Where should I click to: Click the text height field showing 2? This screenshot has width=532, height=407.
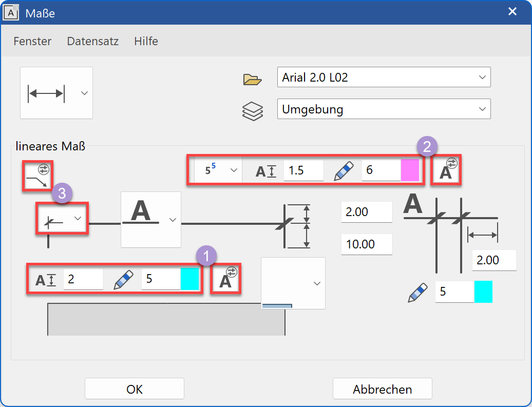point(83,279)
